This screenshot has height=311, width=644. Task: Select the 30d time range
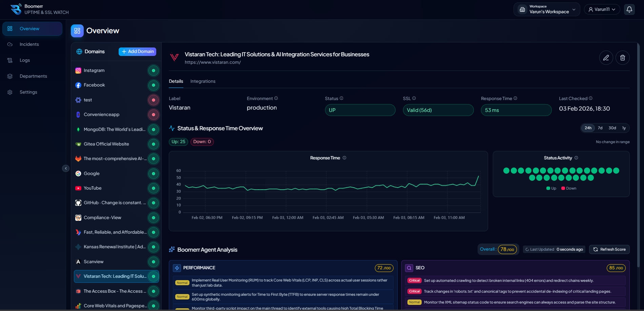612,128
